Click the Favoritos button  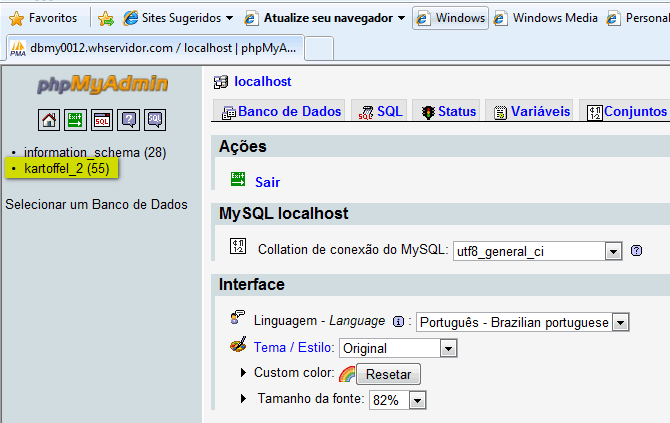pos(43,18)
